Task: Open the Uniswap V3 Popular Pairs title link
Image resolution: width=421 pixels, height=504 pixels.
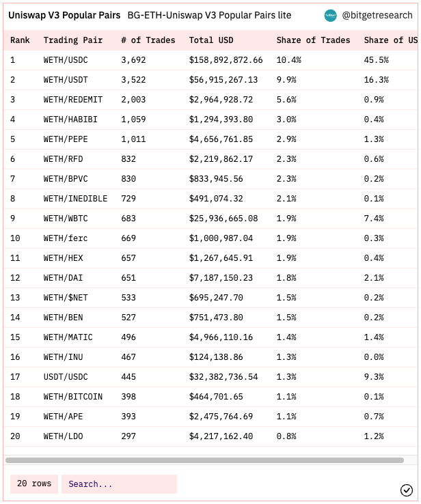Action: coord(64,16)
